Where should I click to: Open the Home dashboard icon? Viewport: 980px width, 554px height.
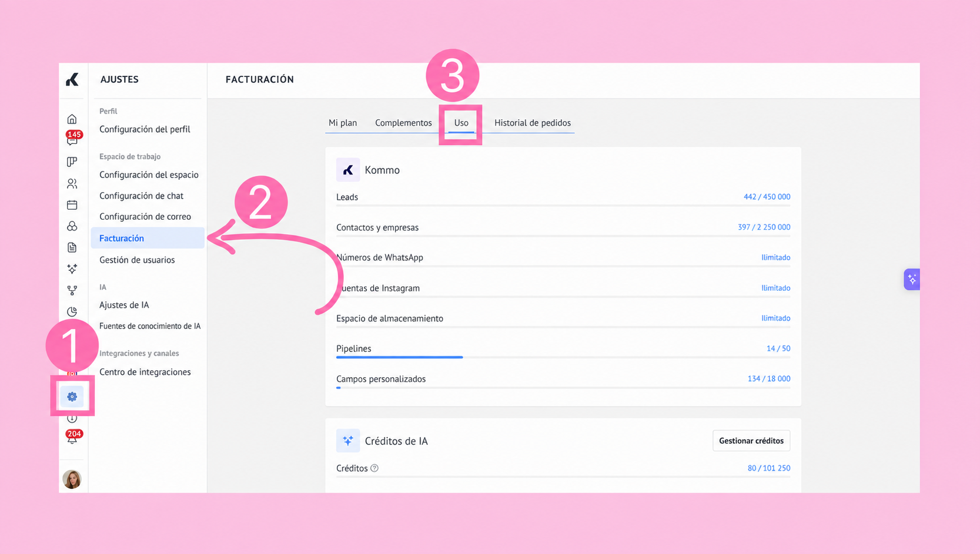point(72,119)
